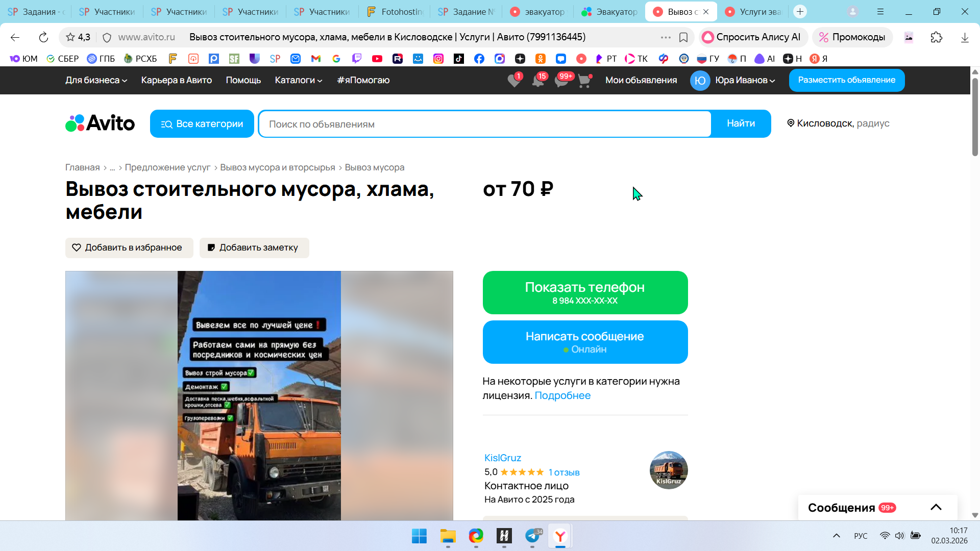Click the page vertical scrollbar thumb
The width and height of the screenshot is (980, 551).
[x=975, y=117]
